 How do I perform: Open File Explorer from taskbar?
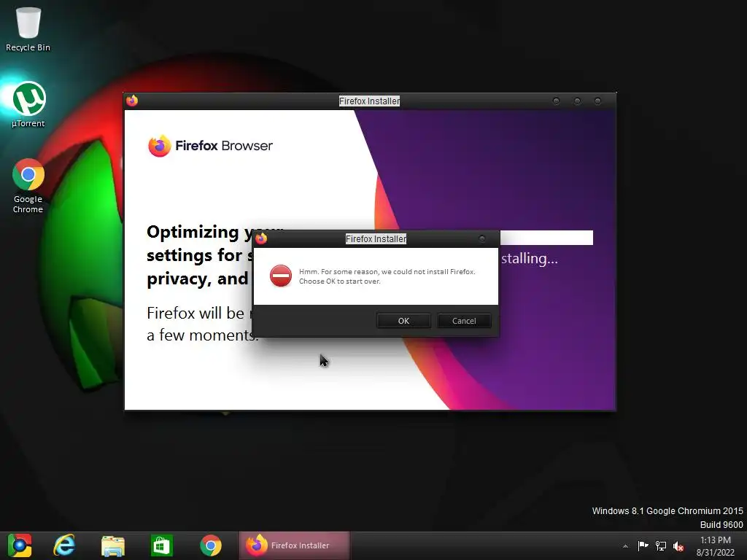113,545
